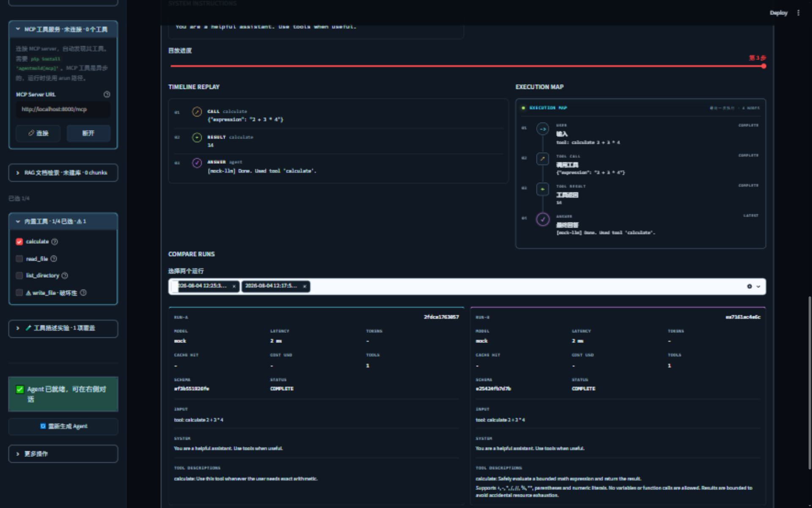Screen dimensions: 812x508
Task: Click the Run-A schema hash value
Action: pos(192,389)
